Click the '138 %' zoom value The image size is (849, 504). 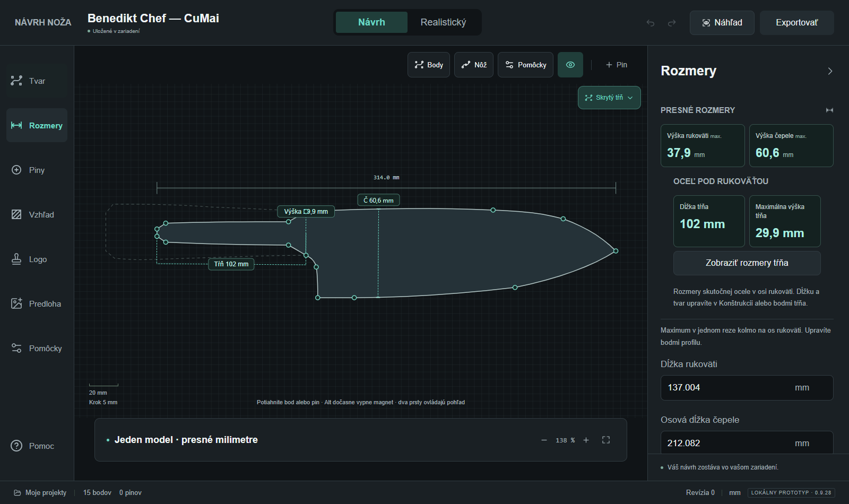[565, 440]
